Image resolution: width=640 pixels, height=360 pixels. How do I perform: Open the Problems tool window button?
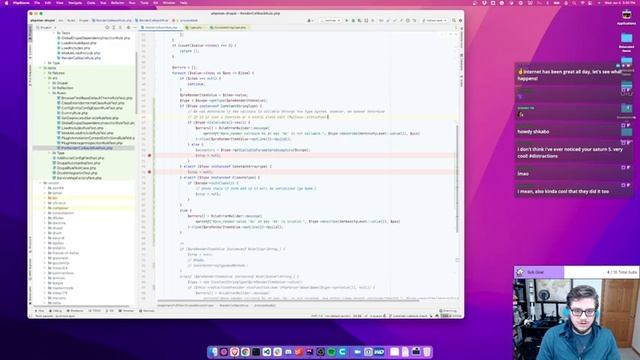[x=75, y=311]
